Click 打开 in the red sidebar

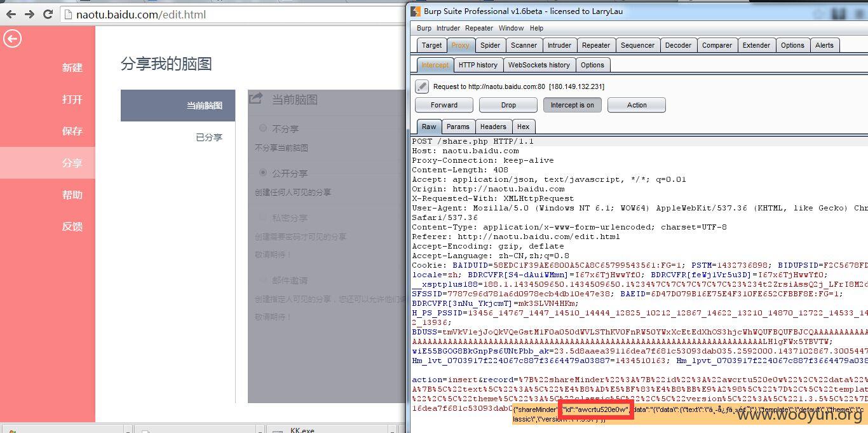[x=72, y=99]
